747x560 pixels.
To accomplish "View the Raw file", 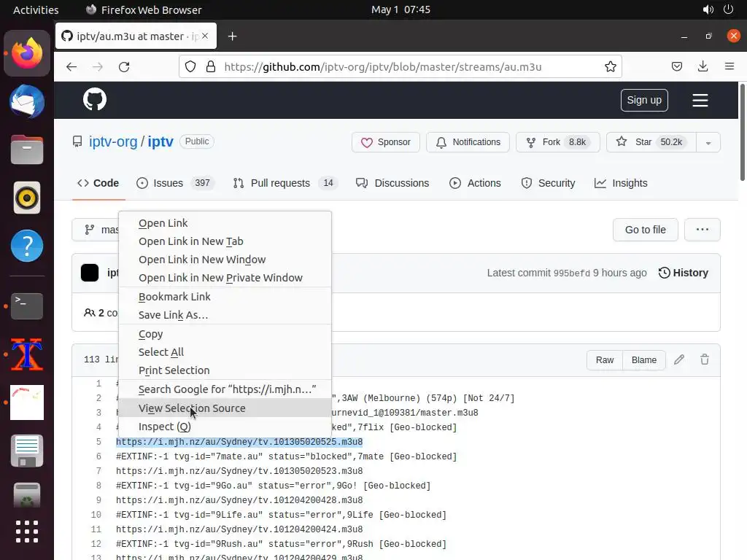I will point(605,360).
